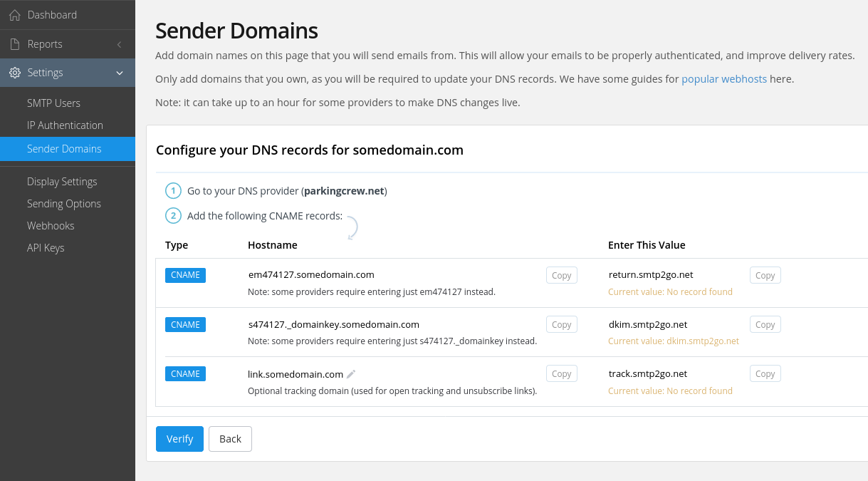Click the CNAME badge on the tracking domain row

(x=185, y=373)
